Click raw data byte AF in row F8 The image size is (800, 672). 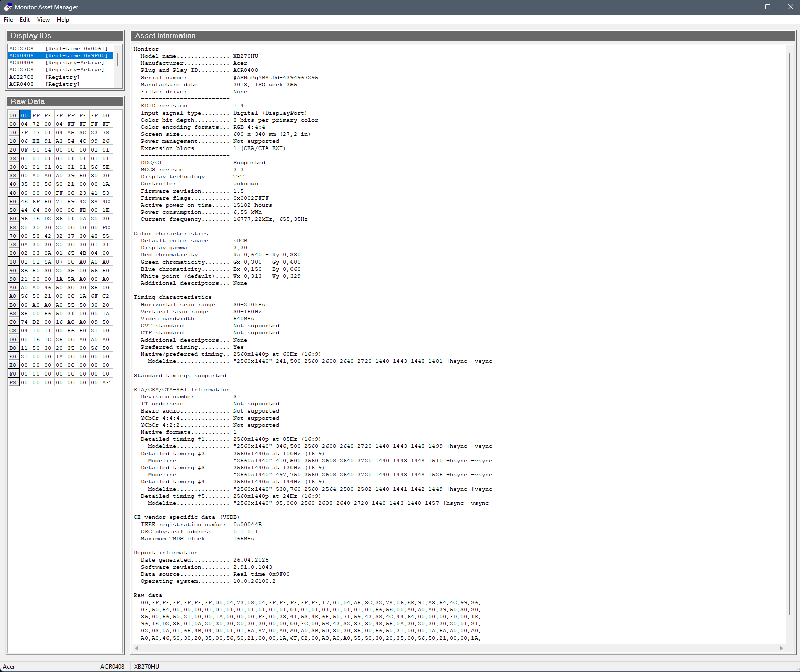[x=106, y=383]
